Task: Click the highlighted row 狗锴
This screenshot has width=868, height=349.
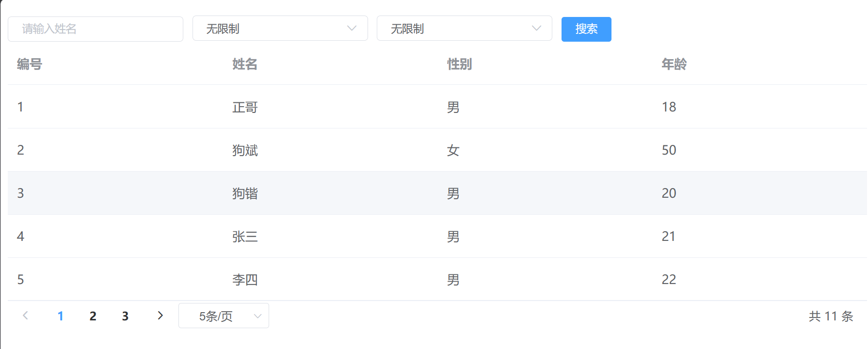Action: [245, 193]
